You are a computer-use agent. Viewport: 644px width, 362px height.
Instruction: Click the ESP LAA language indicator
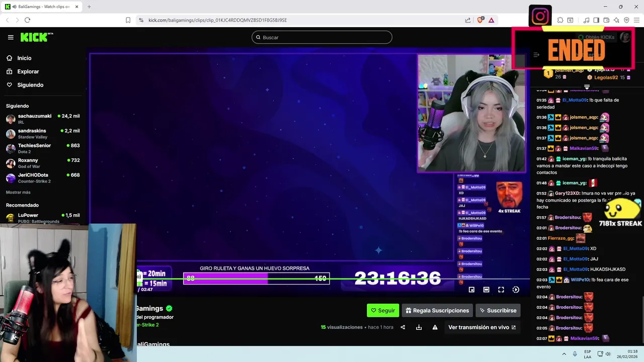click(x=588, y=354)
